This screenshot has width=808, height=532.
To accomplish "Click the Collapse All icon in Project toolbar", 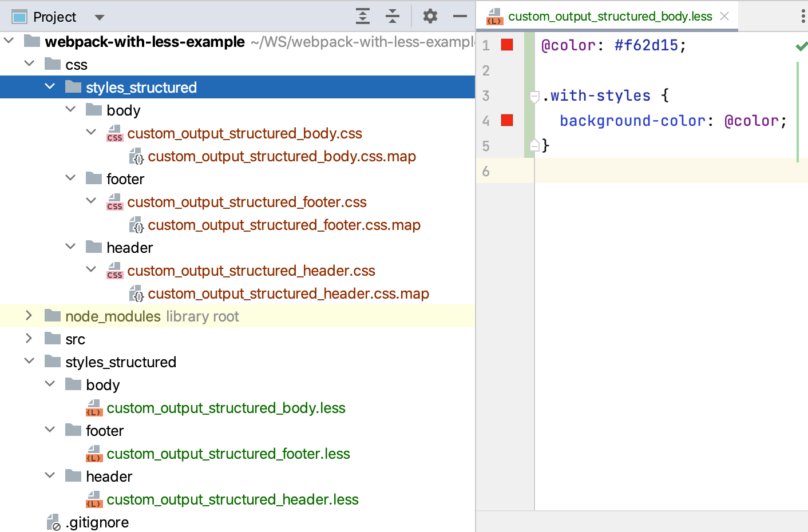I will click(x=393, y=16).
